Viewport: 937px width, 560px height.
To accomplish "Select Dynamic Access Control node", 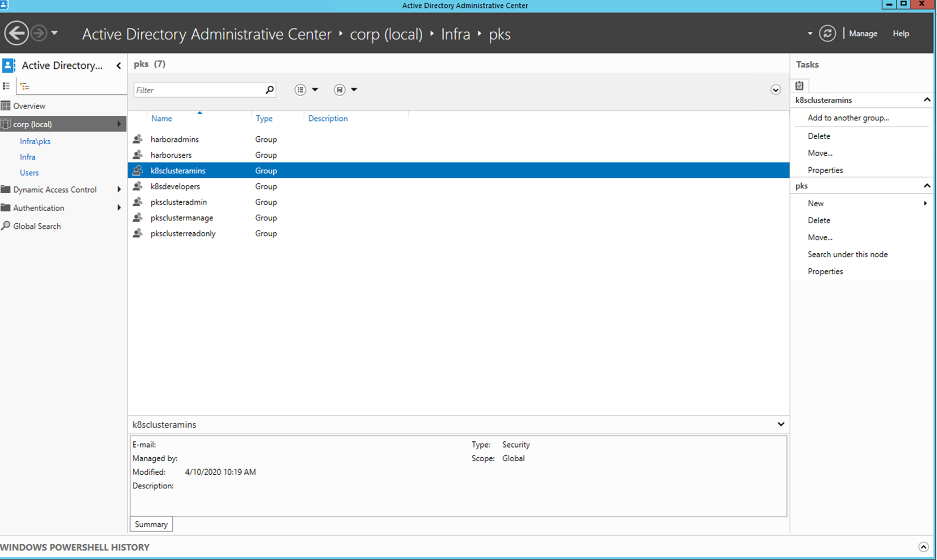I will click(55, 190).
